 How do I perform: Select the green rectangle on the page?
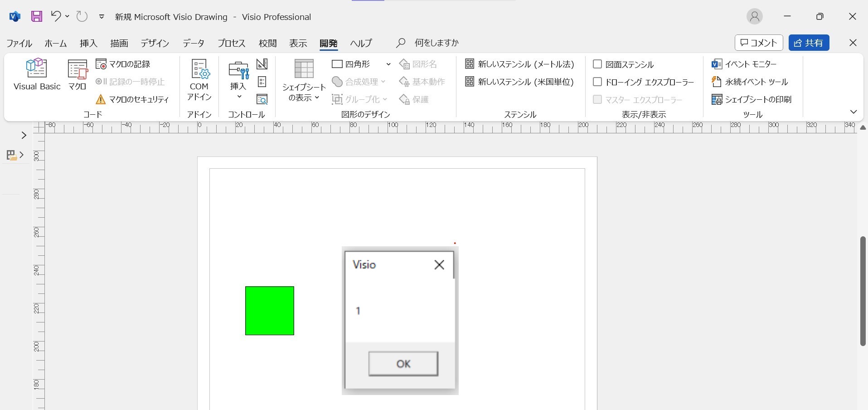(x=269, y=310)
